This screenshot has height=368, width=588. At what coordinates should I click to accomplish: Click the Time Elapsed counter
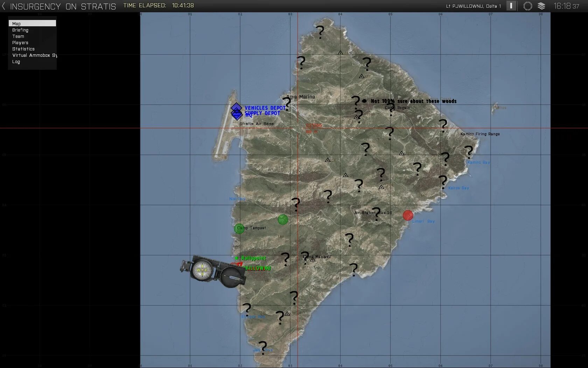coord(159,6)
